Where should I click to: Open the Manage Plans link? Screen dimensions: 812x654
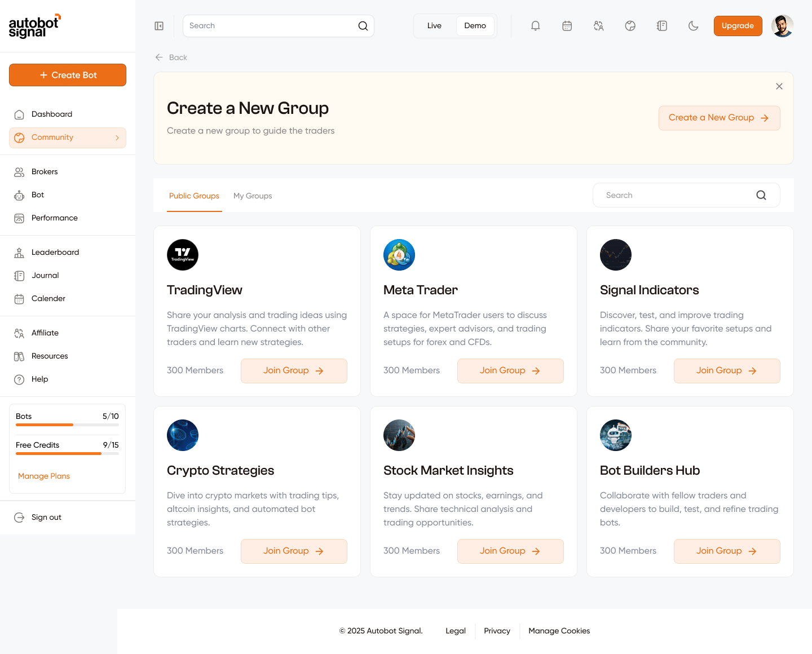point(44,476)
